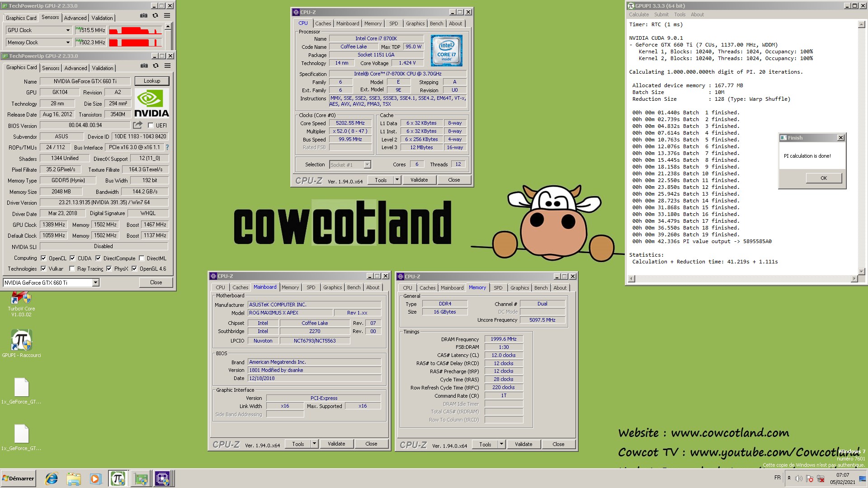This screenshot has height=488, width=868.
Task: Click the Lookup button in GPU-Z
Action: [x=152, y=81]
